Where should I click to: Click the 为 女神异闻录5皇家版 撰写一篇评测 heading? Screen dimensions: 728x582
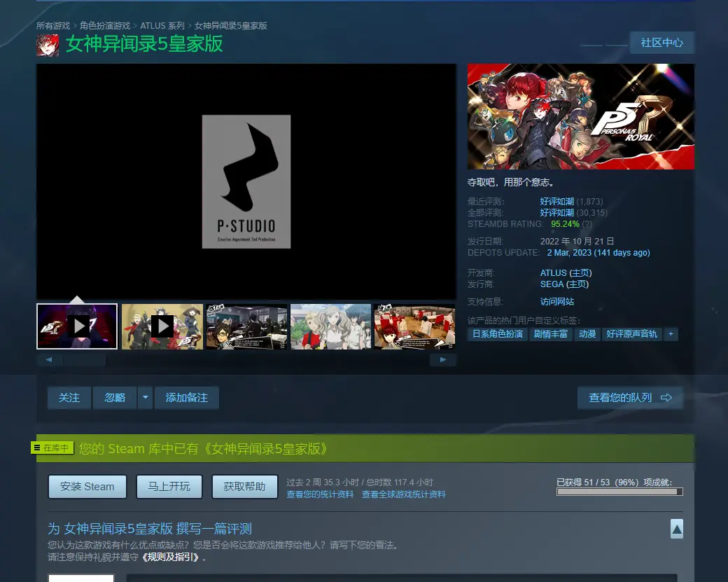tap(150, 529)
